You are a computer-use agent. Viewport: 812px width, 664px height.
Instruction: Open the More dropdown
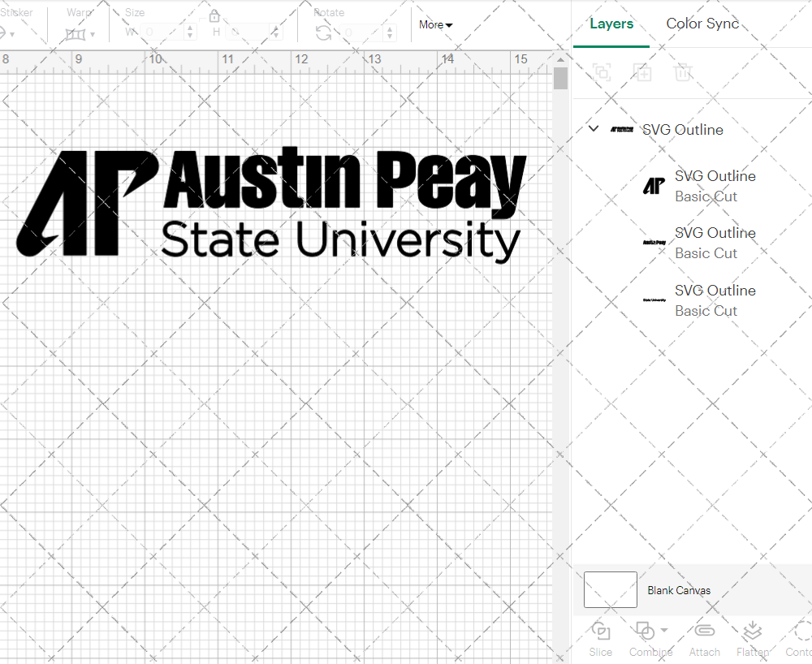[x=435, y=24]
